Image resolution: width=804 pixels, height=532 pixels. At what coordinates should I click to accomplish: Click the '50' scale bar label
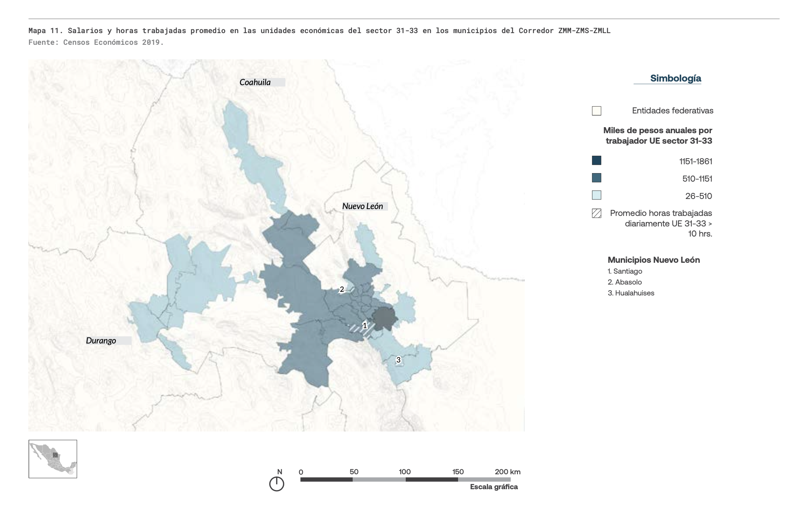coord(354,472)
